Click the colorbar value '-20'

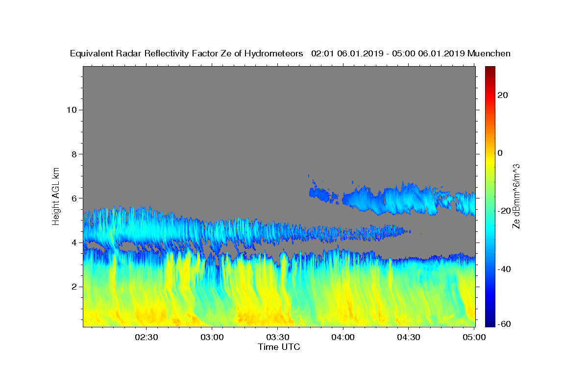(504, 211)
